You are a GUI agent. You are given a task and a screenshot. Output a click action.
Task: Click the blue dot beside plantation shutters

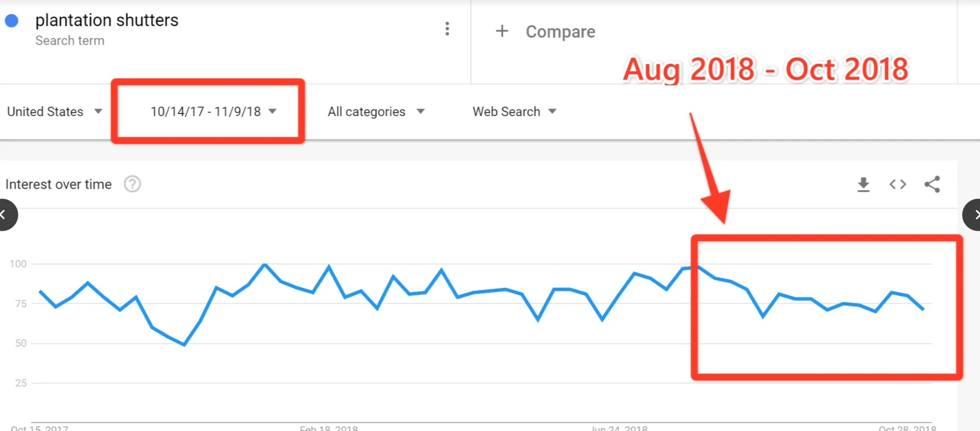click(x=12, y=21)
